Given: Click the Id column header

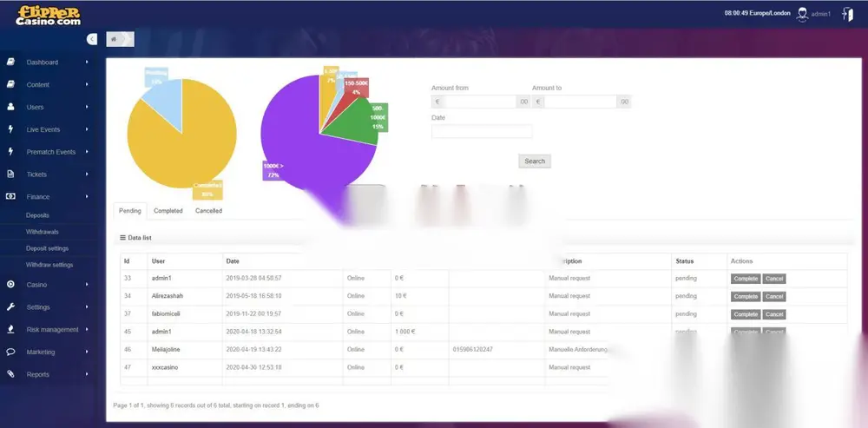Looking at the screenshot, I should tap(127, 260).
